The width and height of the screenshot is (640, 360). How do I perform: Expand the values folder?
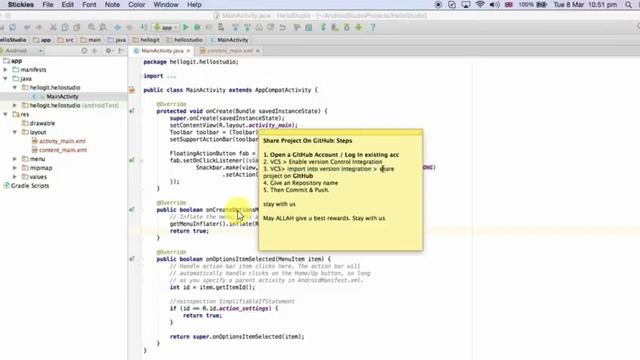click(15, 177)
